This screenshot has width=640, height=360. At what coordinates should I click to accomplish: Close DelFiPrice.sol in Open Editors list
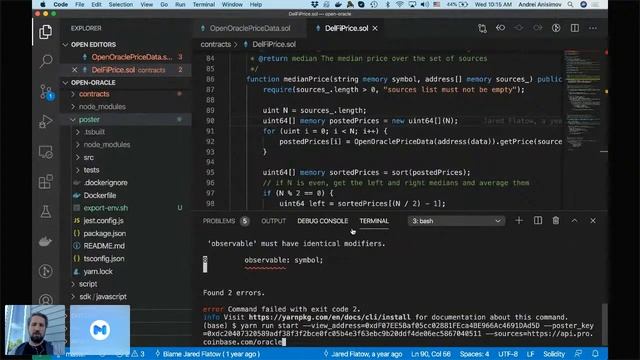click(x=74, y=70)
